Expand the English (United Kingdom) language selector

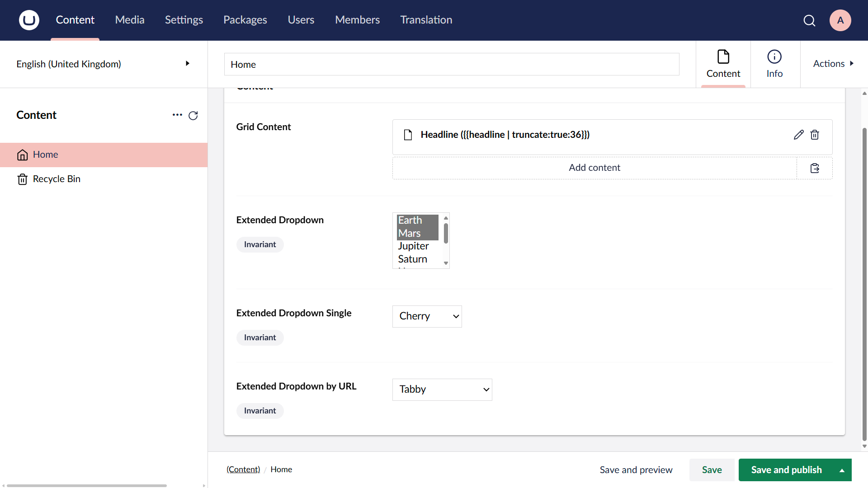click(188, 63)
